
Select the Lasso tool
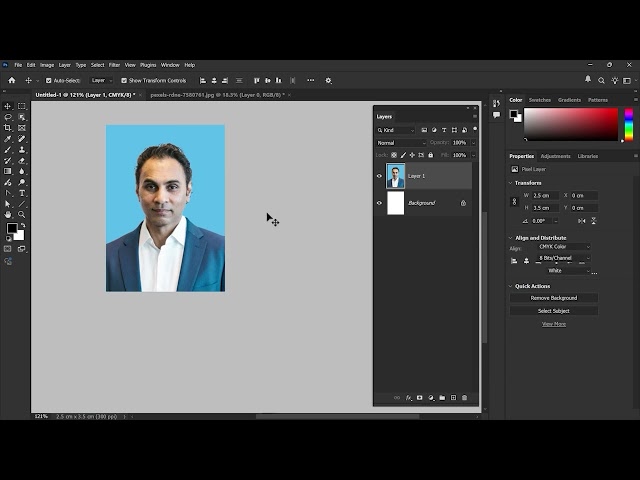(x=8, y=117)
